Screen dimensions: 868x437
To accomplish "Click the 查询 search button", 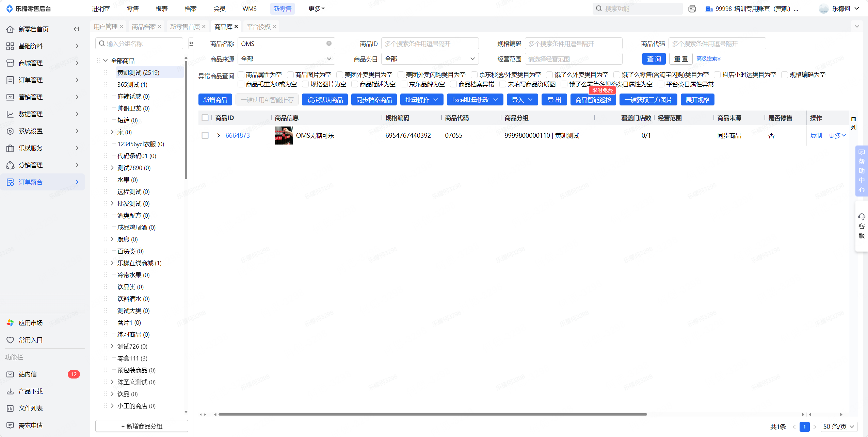I will coord(654,59).
